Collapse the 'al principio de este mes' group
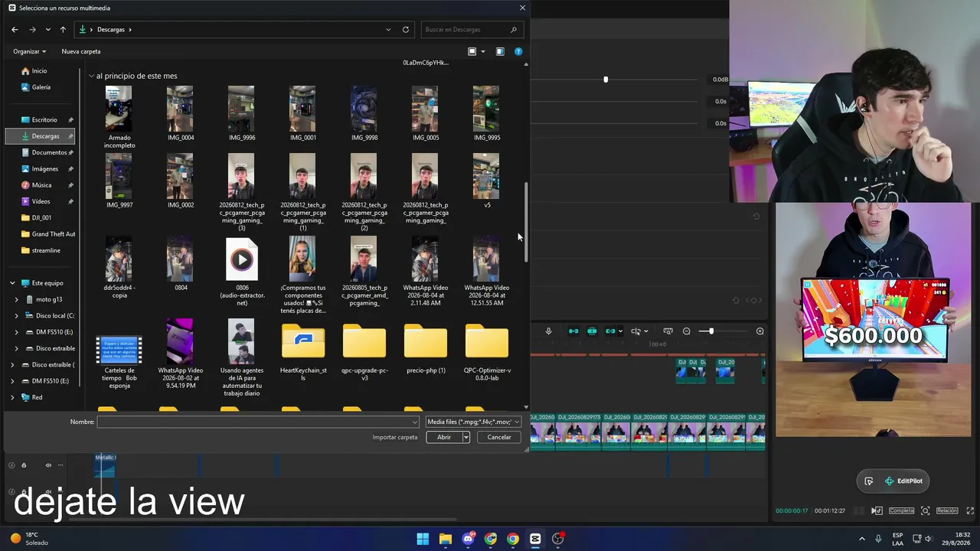This screenshot has width=980, height=551. tap(91, 76)
